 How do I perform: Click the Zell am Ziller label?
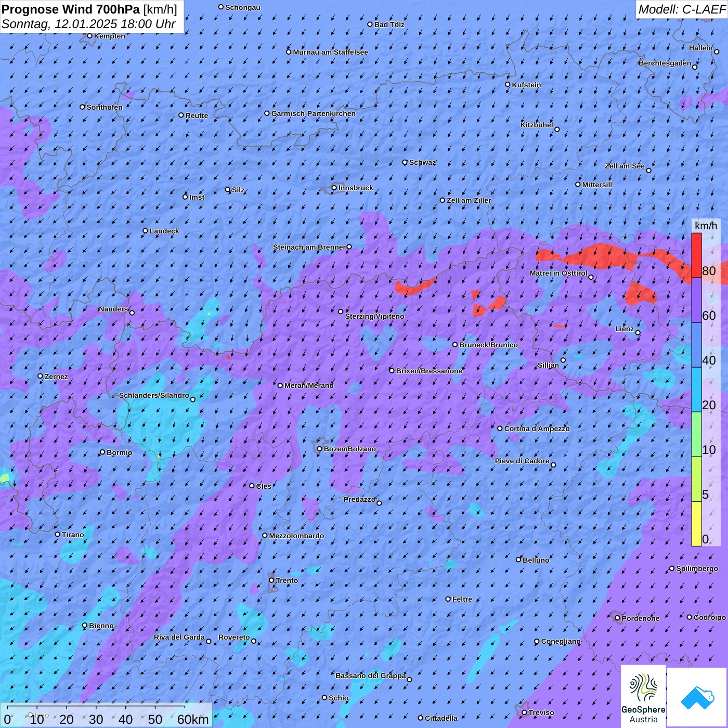469,200
